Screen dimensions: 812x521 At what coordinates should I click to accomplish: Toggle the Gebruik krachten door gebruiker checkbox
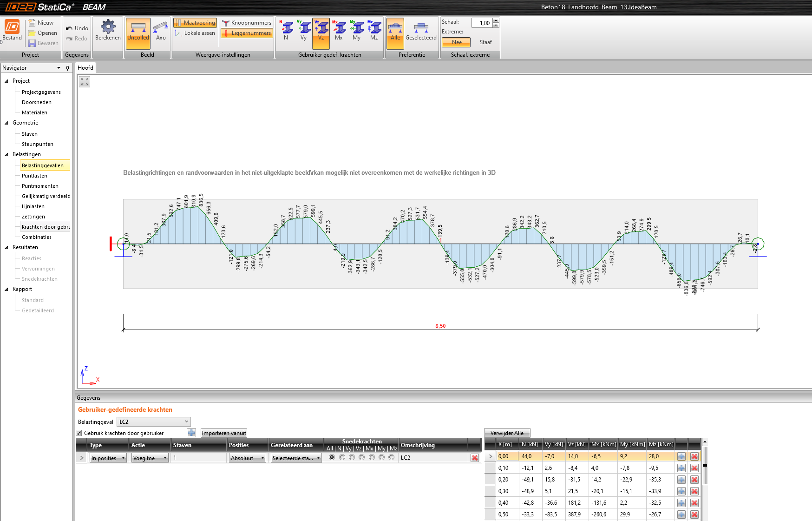pos(79,433)
